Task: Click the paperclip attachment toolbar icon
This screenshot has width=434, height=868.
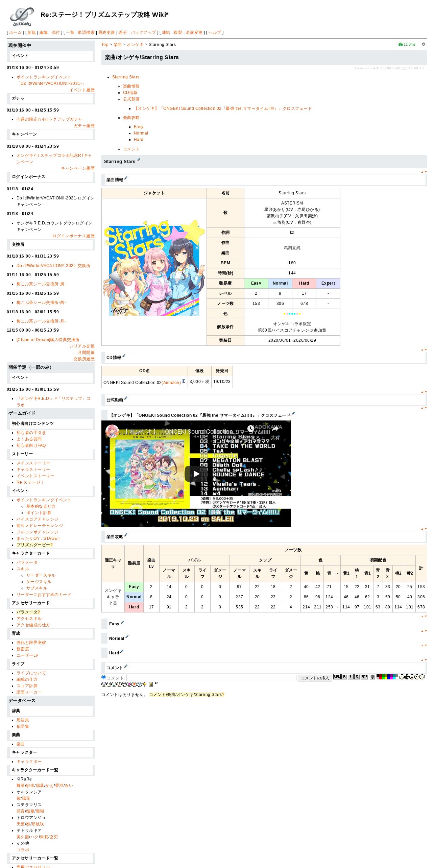Action: point(372,677)
